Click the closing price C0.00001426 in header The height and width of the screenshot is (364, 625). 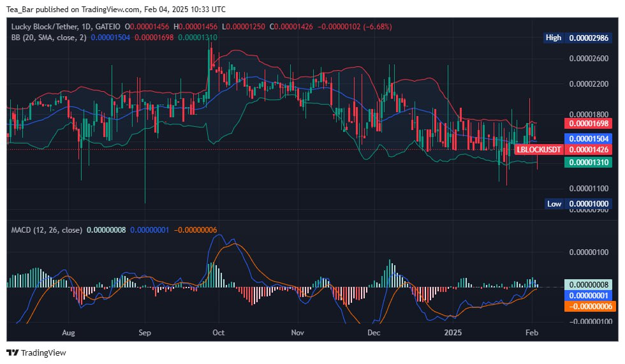pyautogui.click(x=291, y=27)
